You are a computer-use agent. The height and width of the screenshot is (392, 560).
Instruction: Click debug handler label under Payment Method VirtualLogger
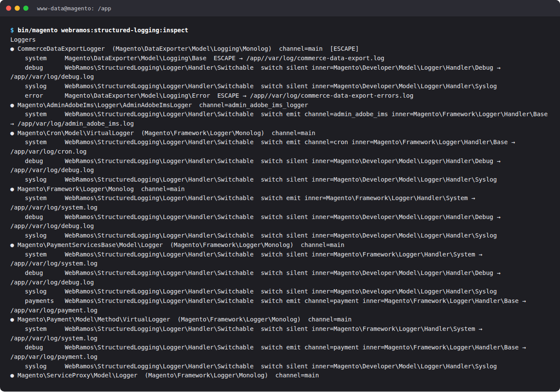[x=34, y=347]
